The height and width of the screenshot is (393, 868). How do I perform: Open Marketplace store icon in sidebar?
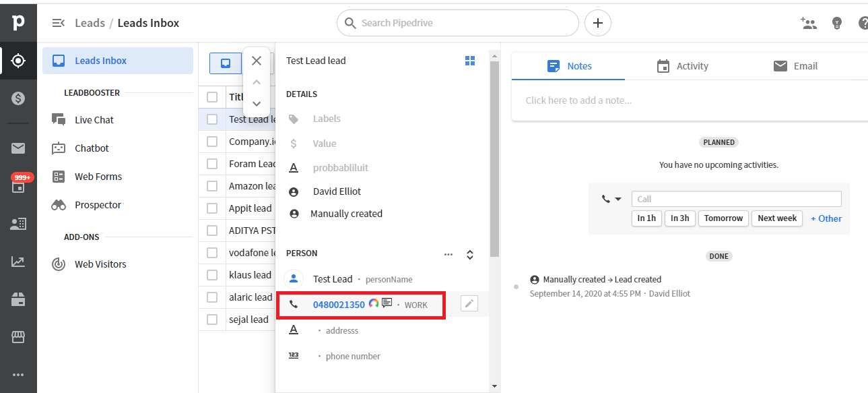[18, 336]
